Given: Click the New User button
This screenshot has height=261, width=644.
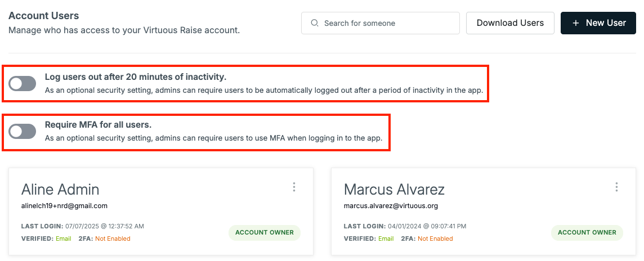Looking at the screenshot, I should pyautogui.click(x=598, y=23).
